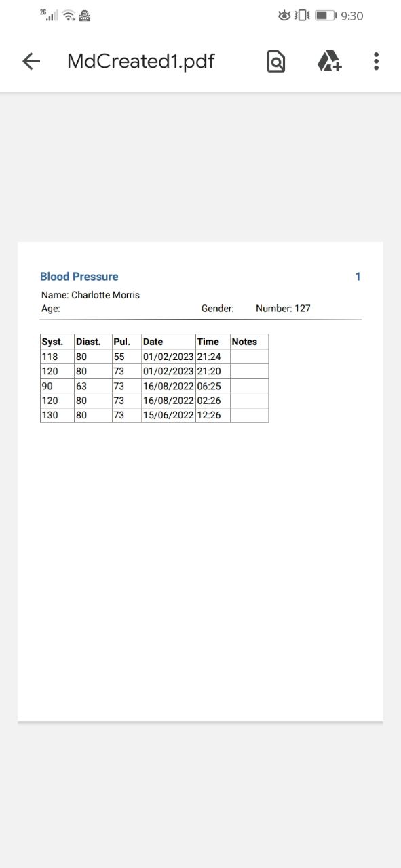Tap the Add to Drive icon
Viewport: 401px width, 868px height.
329,62
